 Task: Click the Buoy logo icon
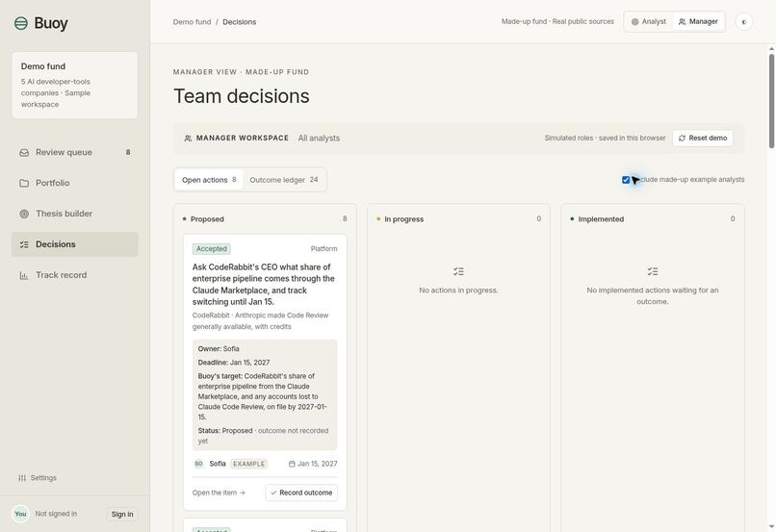click(x=21, y=23)
